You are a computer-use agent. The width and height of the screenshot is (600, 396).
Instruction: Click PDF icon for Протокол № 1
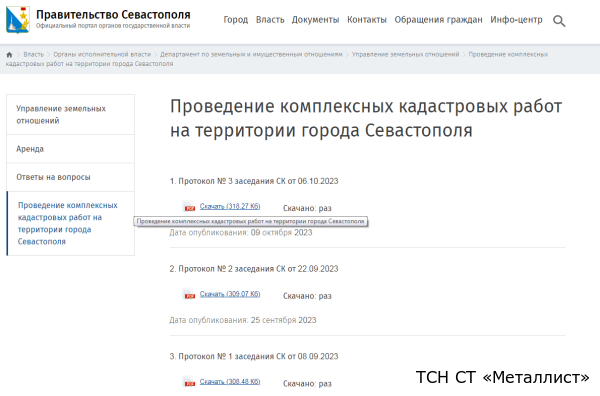tap(189, 382)
